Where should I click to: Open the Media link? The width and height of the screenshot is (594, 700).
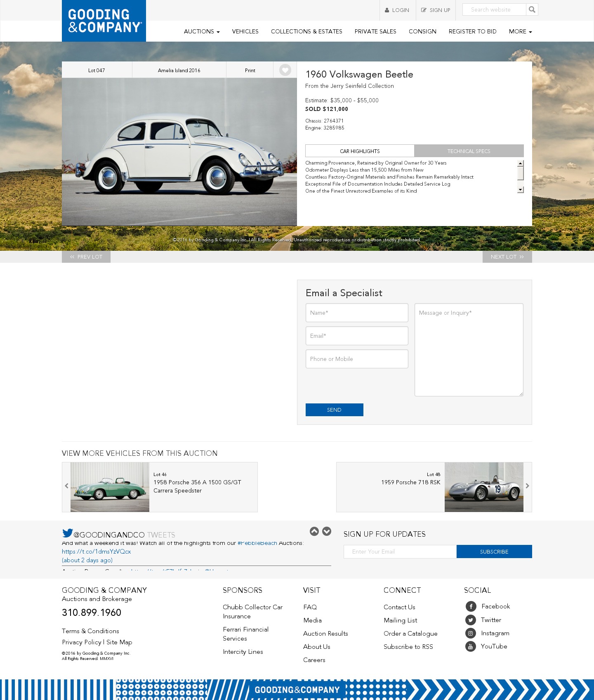312,620
